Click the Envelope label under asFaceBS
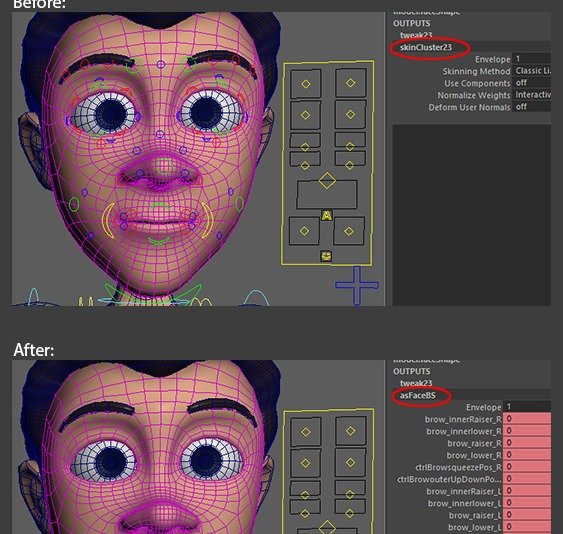563x534 pixels. point(484,407)
